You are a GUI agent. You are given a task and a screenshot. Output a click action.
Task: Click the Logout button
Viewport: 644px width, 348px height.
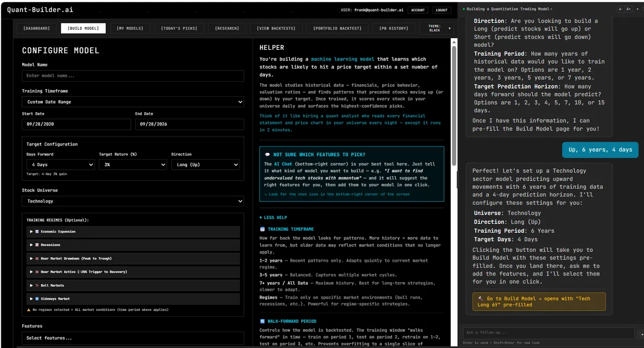coord(442,10)
